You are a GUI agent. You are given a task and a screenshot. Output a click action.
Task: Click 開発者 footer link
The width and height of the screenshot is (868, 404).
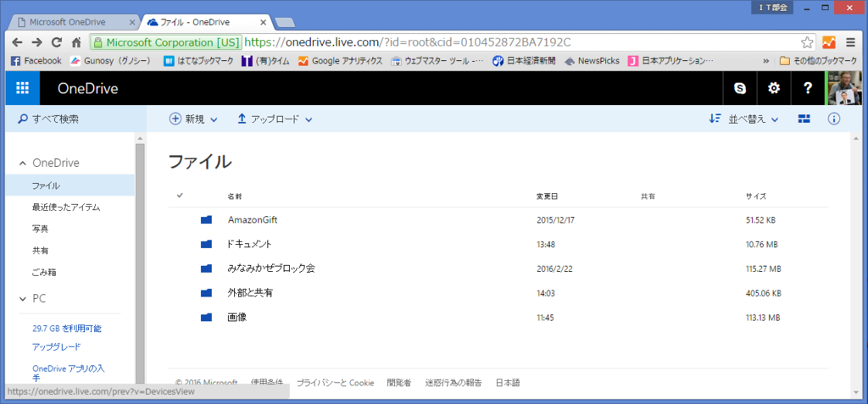coord(399,383)
